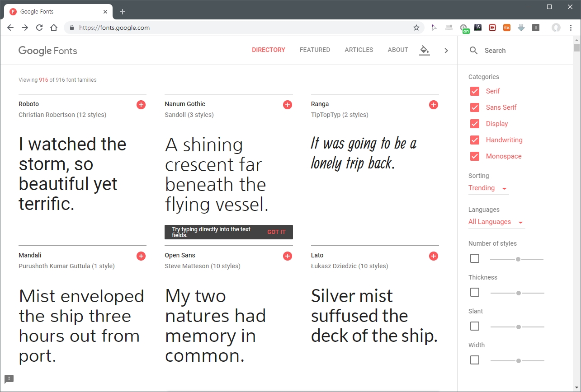Enable the Slant filter checkbox
581x392 pixels.
pos(475,326)
